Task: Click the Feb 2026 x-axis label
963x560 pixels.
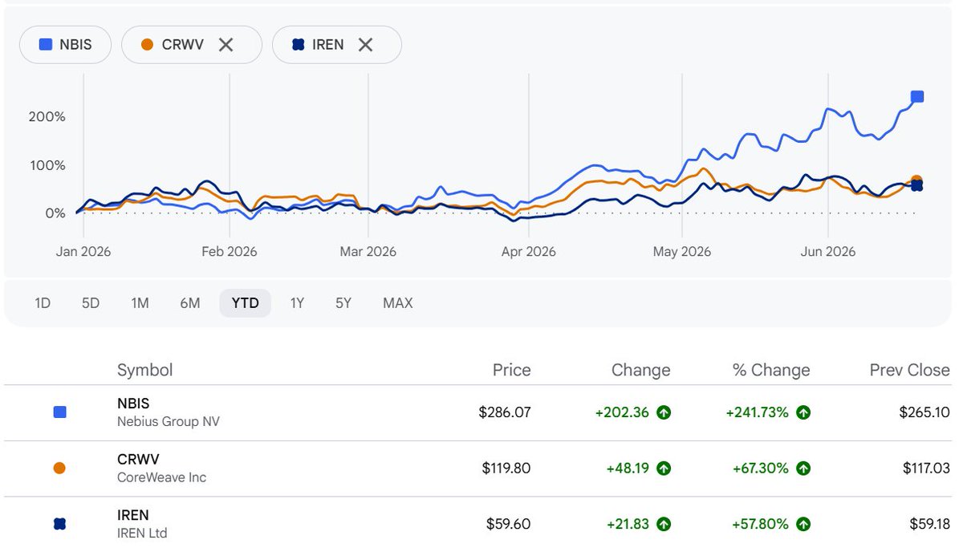Action: 230,252
